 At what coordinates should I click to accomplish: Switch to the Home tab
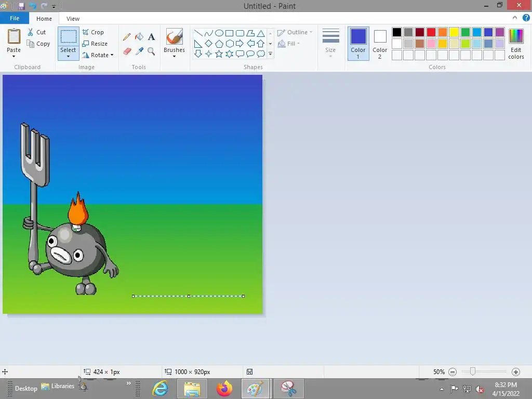pyautogui.click(x=44, y=19)
